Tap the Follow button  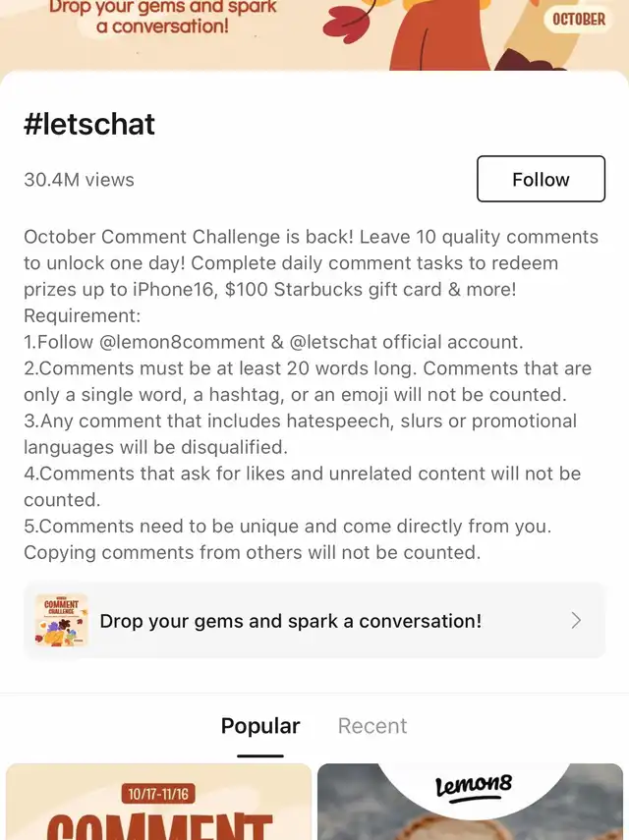coord(541,180)
